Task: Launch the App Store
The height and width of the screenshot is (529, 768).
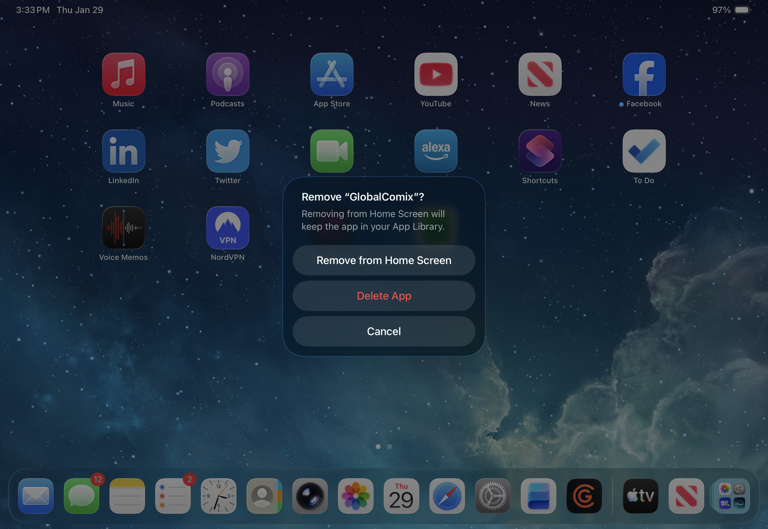Action: pos(332,74)
